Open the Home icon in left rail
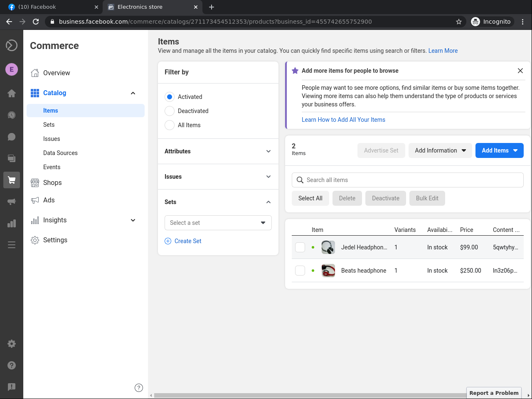Image resolution: width=532 pixels, height=399 pixels. click(x=12, y=93)
